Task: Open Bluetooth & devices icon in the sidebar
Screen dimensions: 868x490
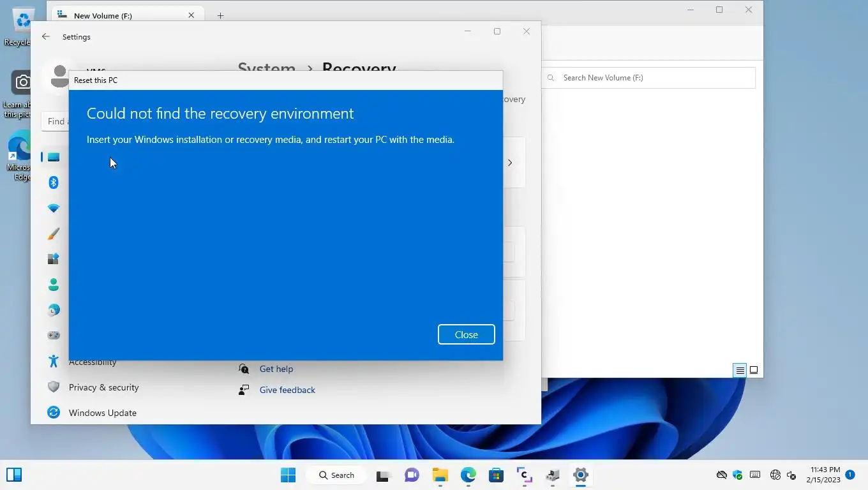Action: [x=54, y=182]
